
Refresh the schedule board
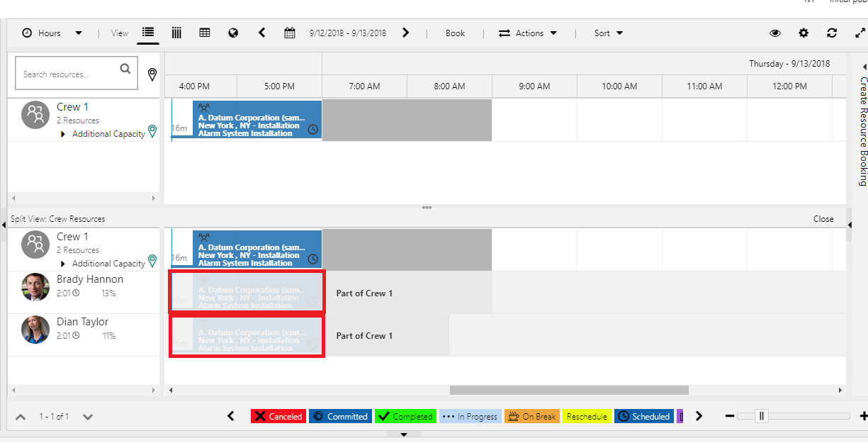tap(832, 33)
